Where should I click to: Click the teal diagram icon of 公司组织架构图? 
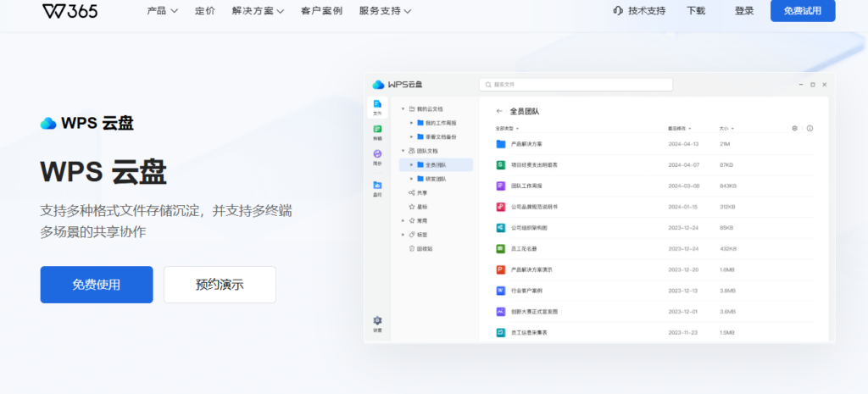point(501,227)
